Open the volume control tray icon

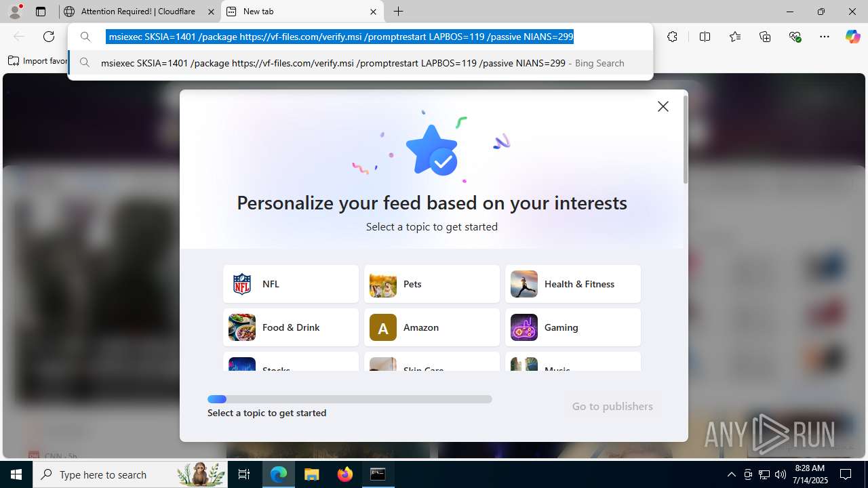click(781, 474)
